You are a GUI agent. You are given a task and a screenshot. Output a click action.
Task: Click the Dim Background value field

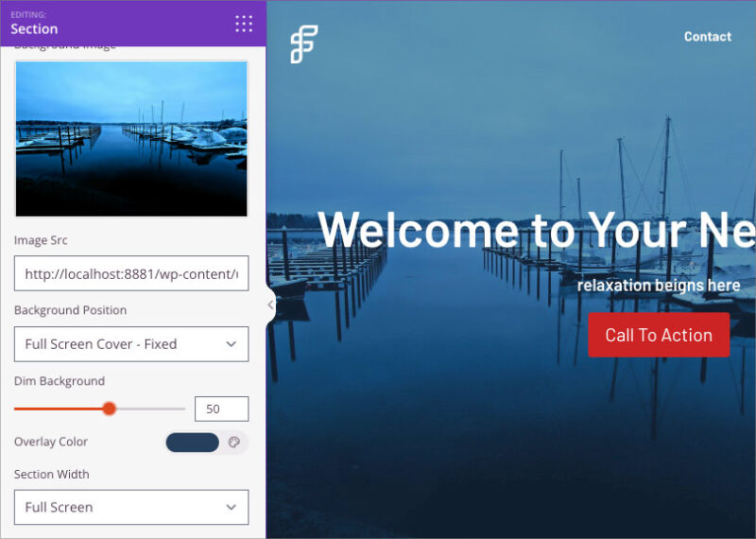222,409
